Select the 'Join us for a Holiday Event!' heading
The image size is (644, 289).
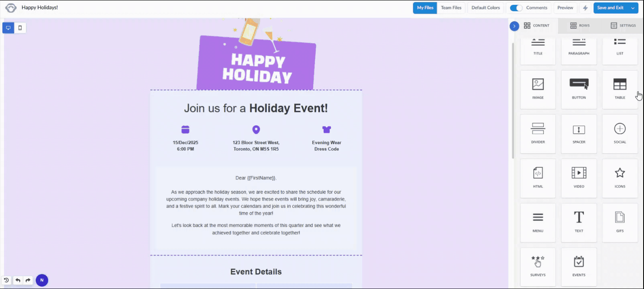(256, 108)
